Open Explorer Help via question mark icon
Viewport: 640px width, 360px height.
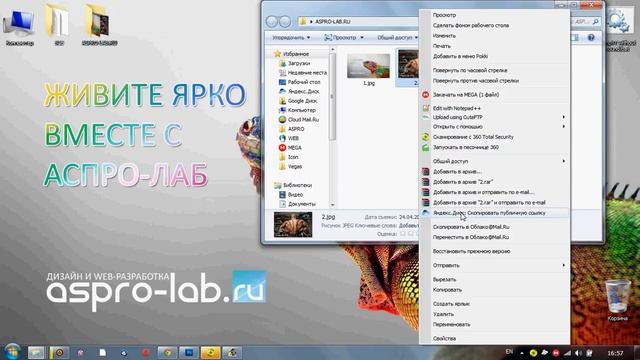click(x=591, y=38)
